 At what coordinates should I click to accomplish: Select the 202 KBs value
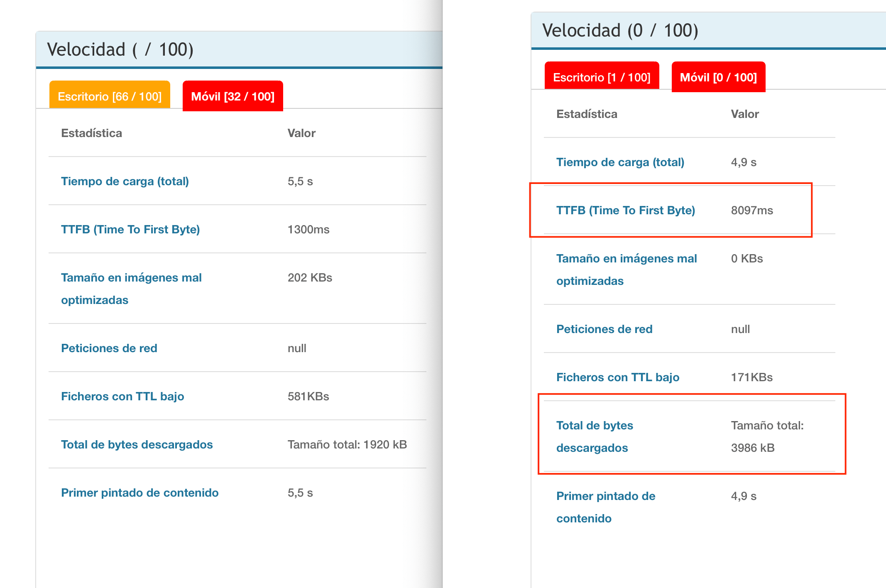(310, 277)
